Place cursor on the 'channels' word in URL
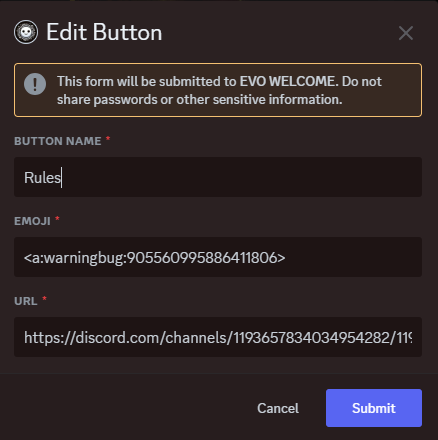This screenshot has width=438, height=440. [x=196, y=338]
